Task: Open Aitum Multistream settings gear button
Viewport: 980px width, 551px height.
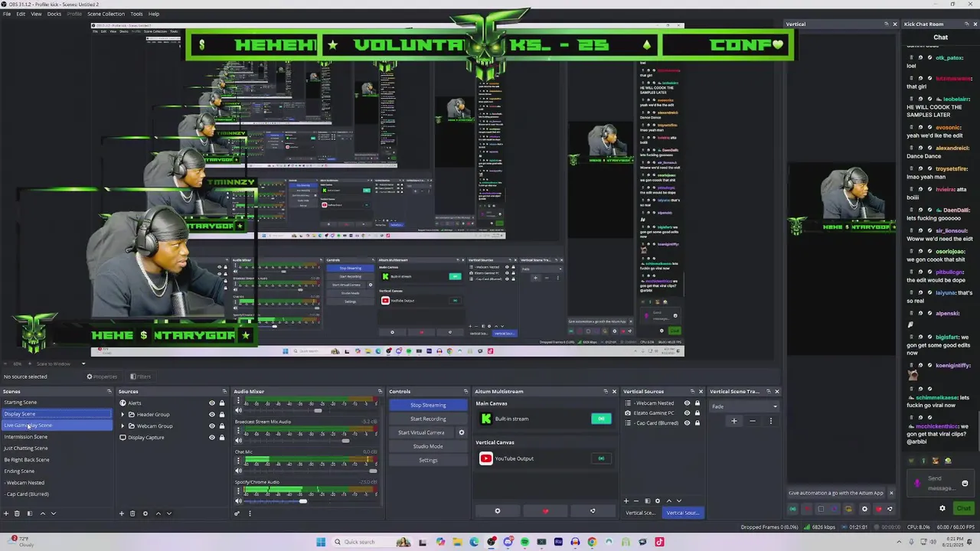Action: (497, 511)
